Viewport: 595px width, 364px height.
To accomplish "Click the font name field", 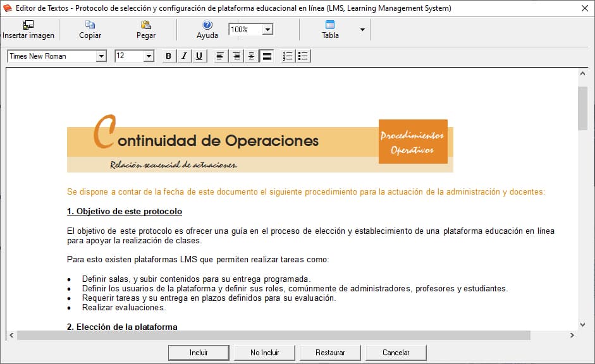I will click(52, 56).
